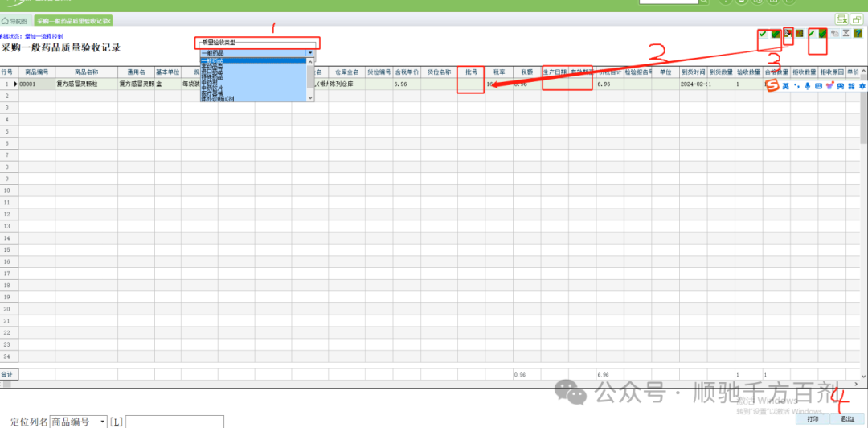Open help with the question mark icon
868x428 pixels.
[x=858, y=34]
